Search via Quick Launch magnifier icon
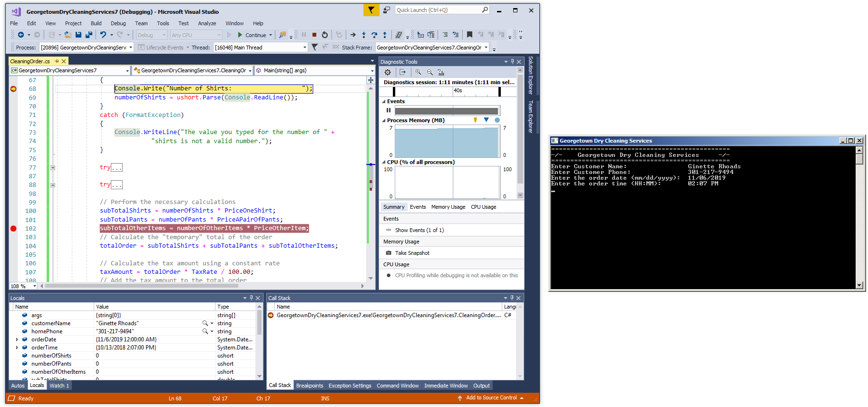The height and width of the screenshot is (407, 868). coord(485,10)
